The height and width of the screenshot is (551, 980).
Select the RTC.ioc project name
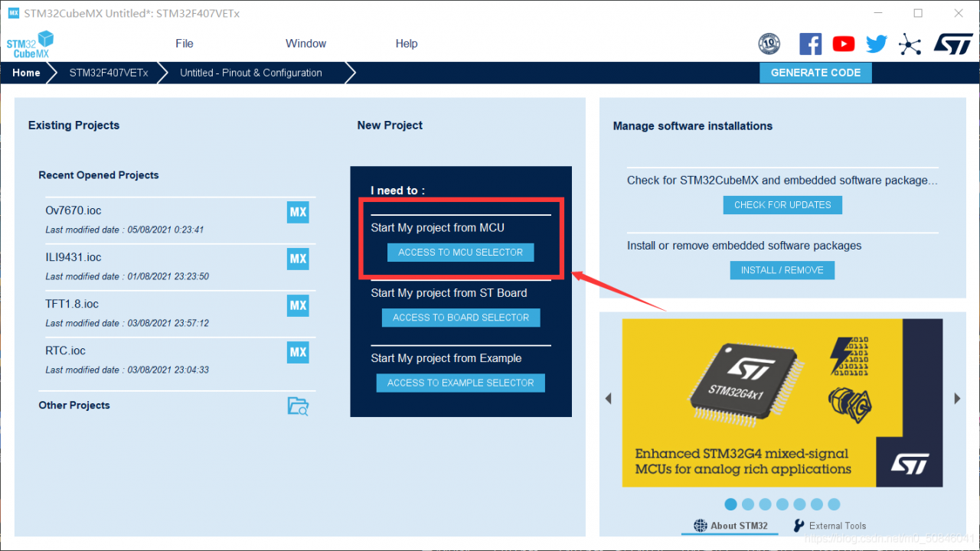[65, 350]
